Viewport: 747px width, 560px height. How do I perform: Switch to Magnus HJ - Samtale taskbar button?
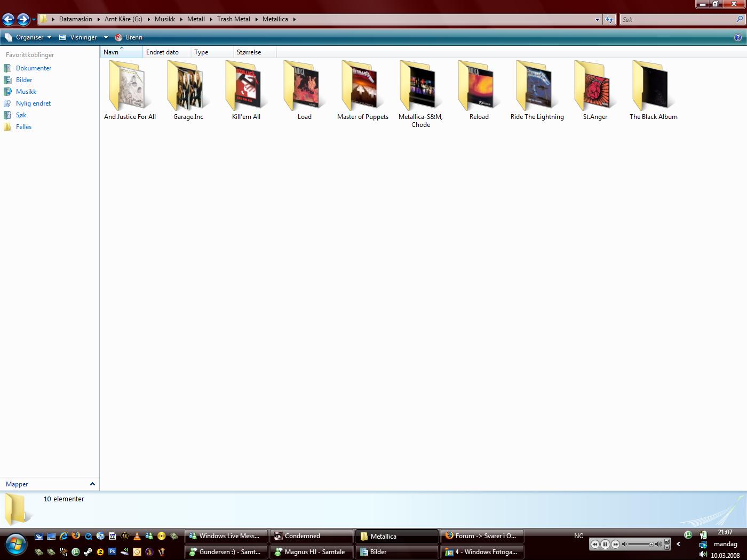coord(312,552)
